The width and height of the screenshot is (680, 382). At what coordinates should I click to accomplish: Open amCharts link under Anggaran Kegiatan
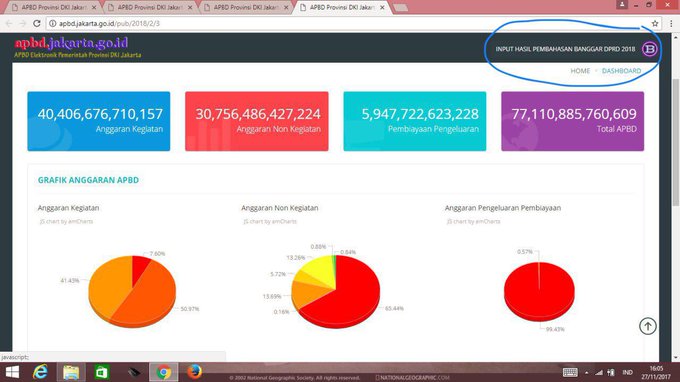[66, 221]
